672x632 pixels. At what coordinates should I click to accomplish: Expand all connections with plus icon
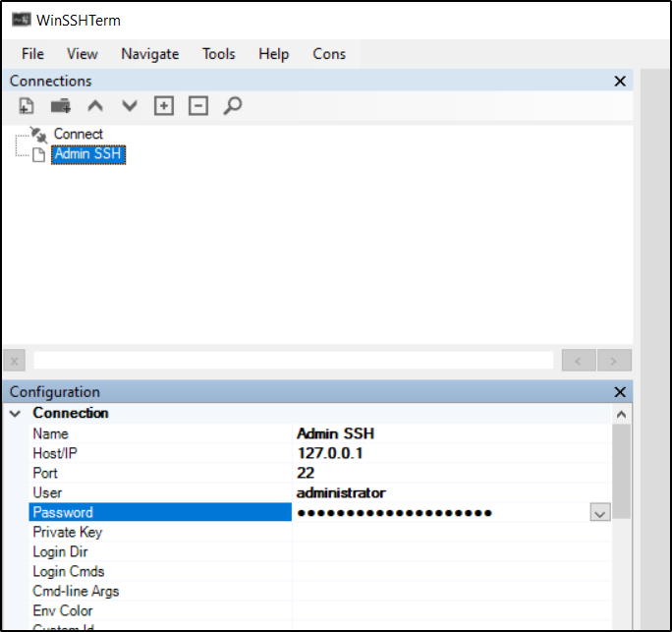[164, 106]
